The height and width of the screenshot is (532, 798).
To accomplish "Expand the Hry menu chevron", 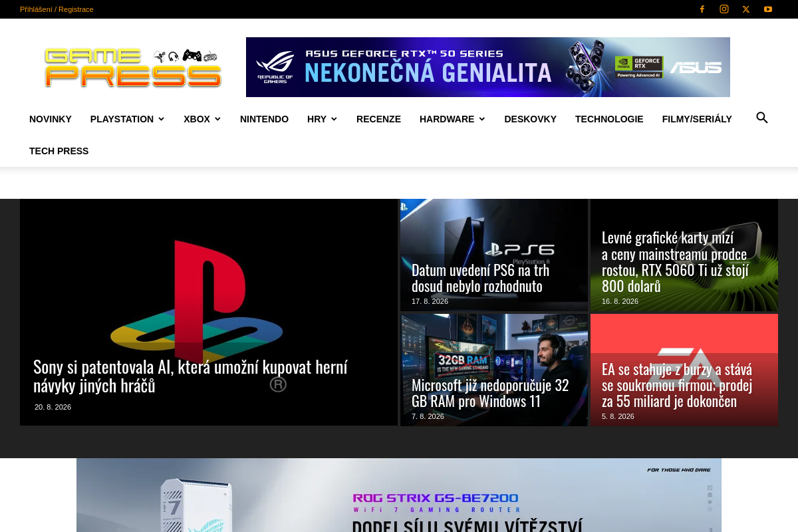I will click(334, 119).
